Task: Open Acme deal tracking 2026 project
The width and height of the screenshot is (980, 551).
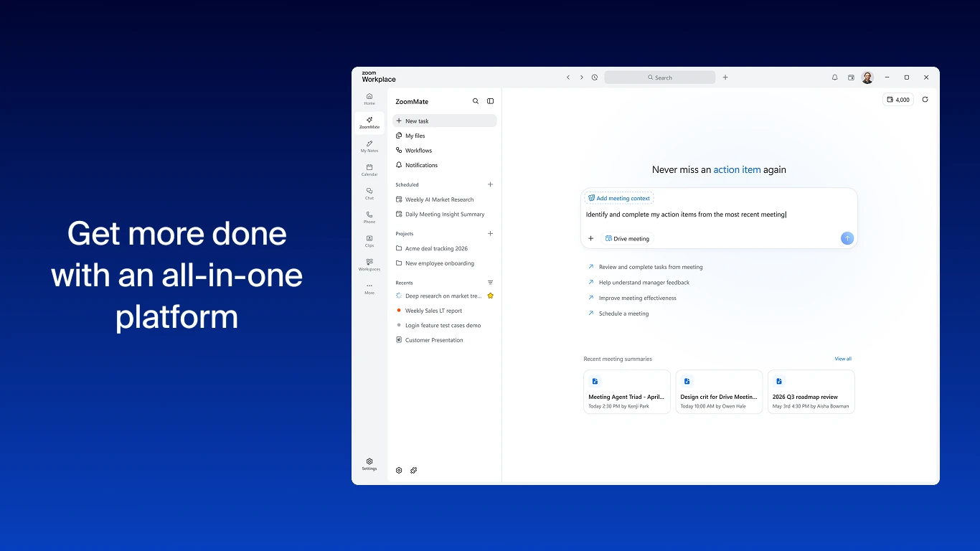Action: [445, 248]
